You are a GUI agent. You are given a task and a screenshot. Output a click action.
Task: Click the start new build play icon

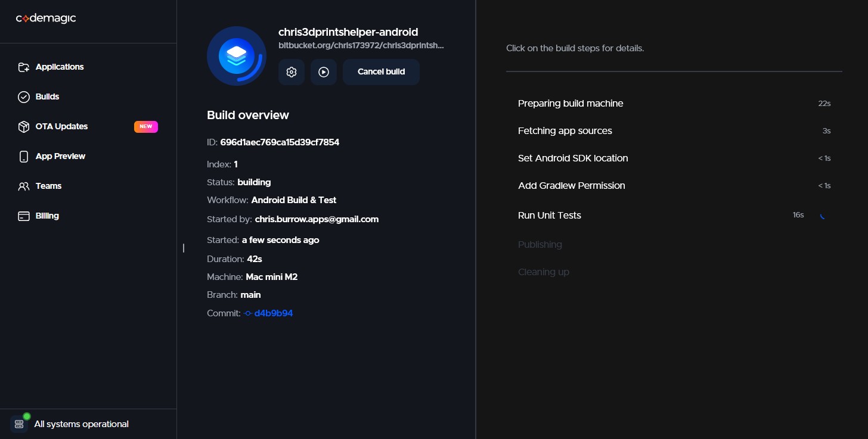(x=324, y=72)
